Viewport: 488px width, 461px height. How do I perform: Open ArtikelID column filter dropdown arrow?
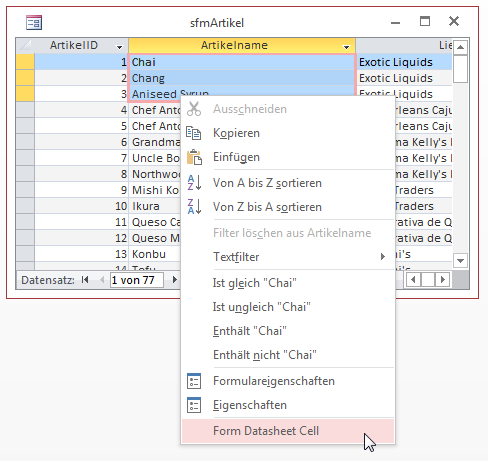click(119, 47)
